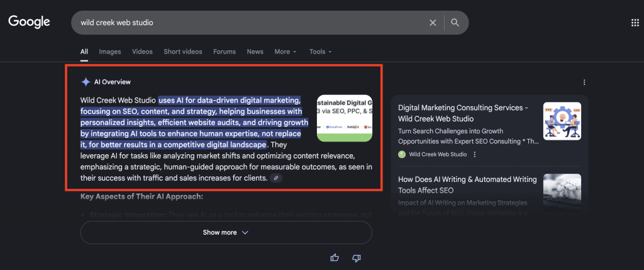Click the AI Overview heading text

pos(112,82)
